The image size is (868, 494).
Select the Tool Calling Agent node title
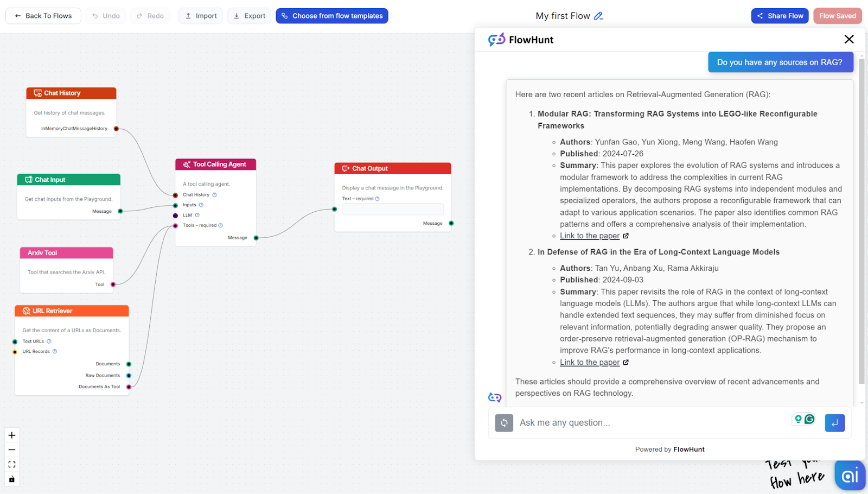pos(220,164)
